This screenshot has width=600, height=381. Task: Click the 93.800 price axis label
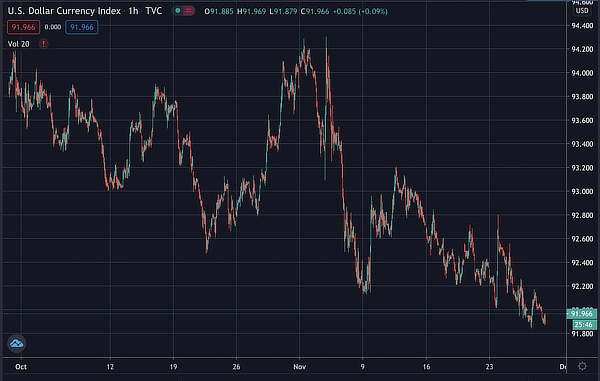(582, 97)
